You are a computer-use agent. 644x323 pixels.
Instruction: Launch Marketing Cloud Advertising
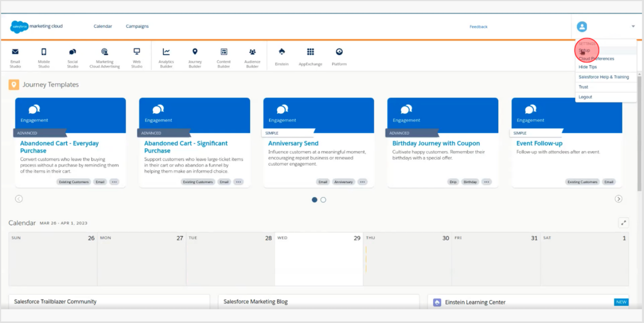coord(104,56)
